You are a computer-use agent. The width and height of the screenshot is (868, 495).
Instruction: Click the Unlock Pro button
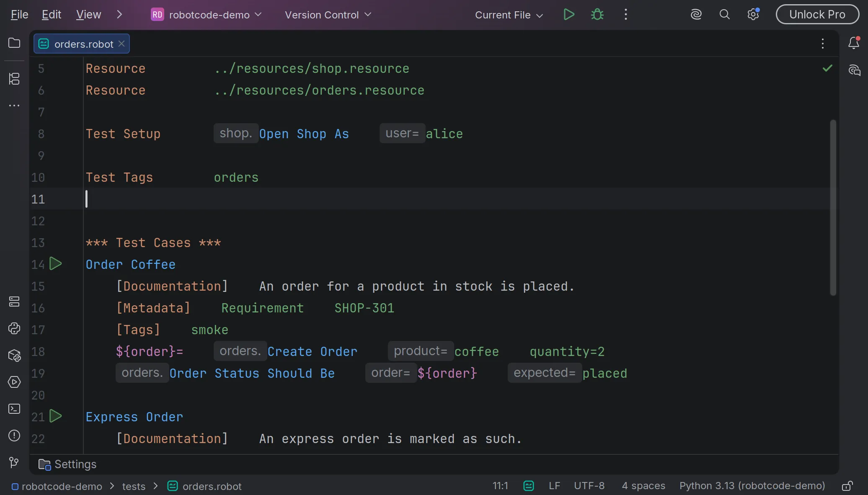pyautogui.click(x=817, y=15)
